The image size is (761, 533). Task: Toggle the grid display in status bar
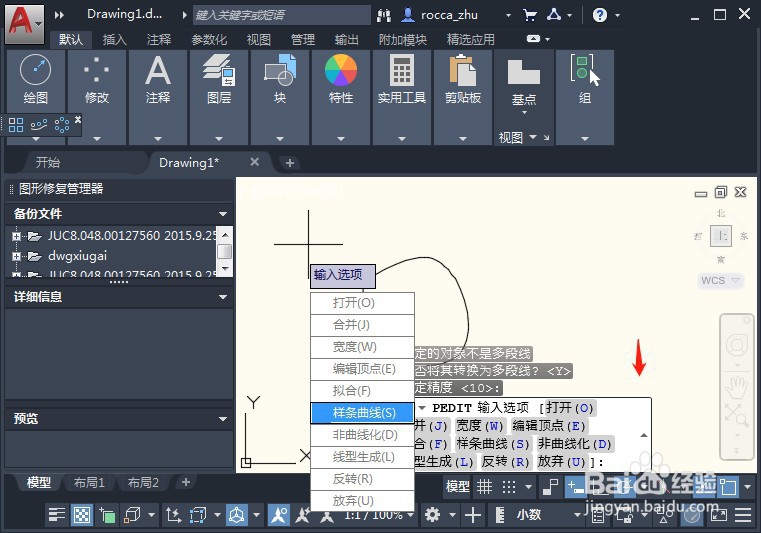click(484, 486)
